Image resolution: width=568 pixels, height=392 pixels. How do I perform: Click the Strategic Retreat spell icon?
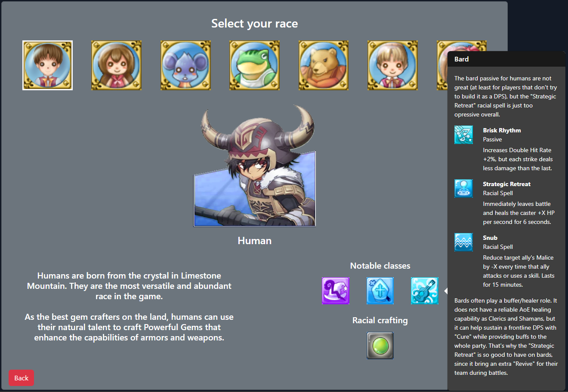463,189
